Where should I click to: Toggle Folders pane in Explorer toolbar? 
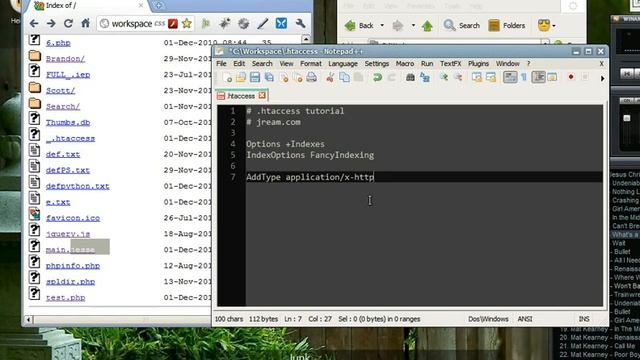(x=507, y=25)
